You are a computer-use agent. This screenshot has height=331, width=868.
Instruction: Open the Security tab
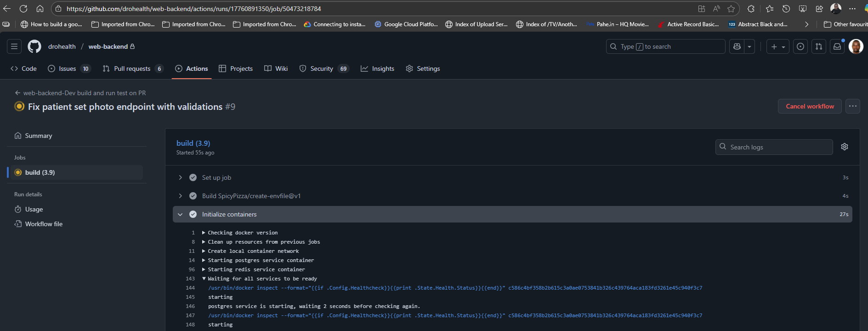point(321,68)
